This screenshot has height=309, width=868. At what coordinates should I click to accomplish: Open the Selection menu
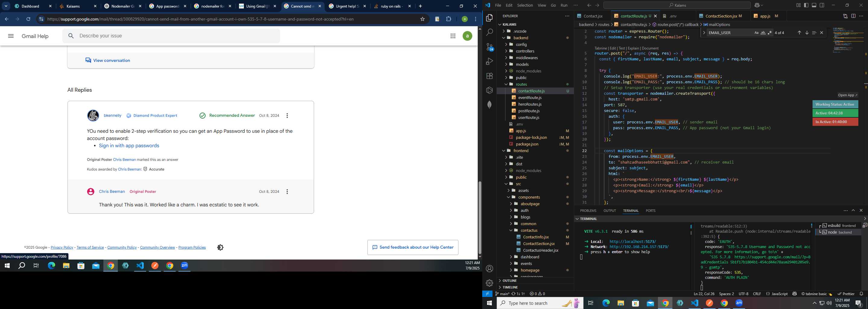click(x=525, y=5)
